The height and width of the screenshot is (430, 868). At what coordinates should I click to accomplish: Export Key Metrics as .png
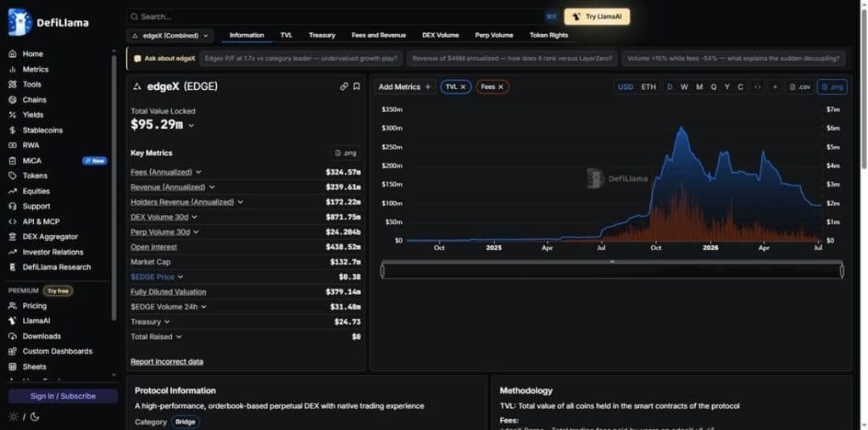coord(346,153)
